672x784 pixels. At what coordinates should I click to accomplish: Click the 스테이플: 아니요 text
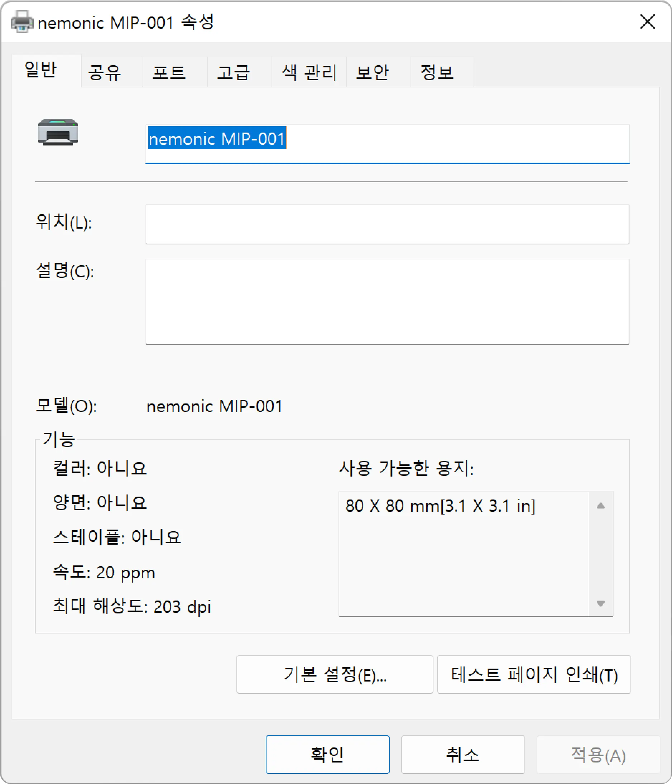click(117, 537)
